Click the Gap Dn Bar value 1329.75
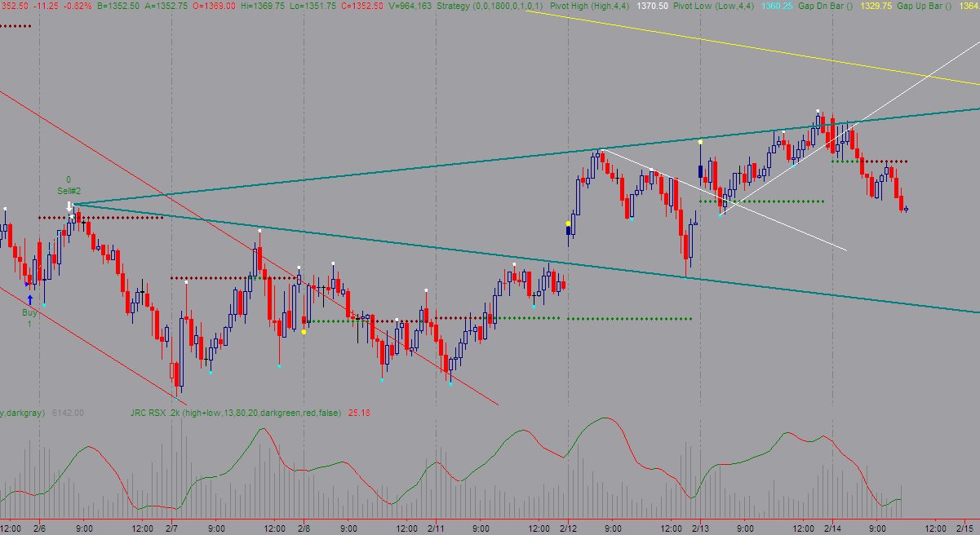 click(x=877, y=6)
